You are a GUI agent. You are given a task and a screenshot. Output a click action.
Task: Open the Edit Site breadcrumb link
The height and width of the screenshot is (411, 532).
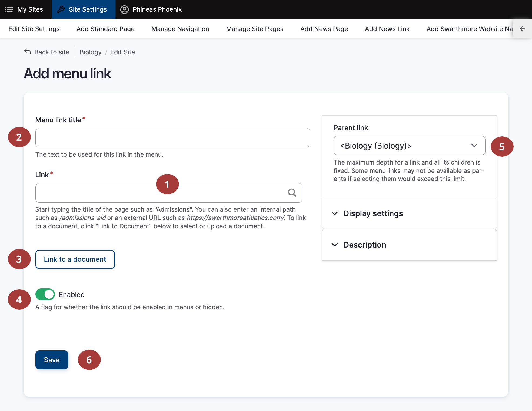tap(122, 52)
